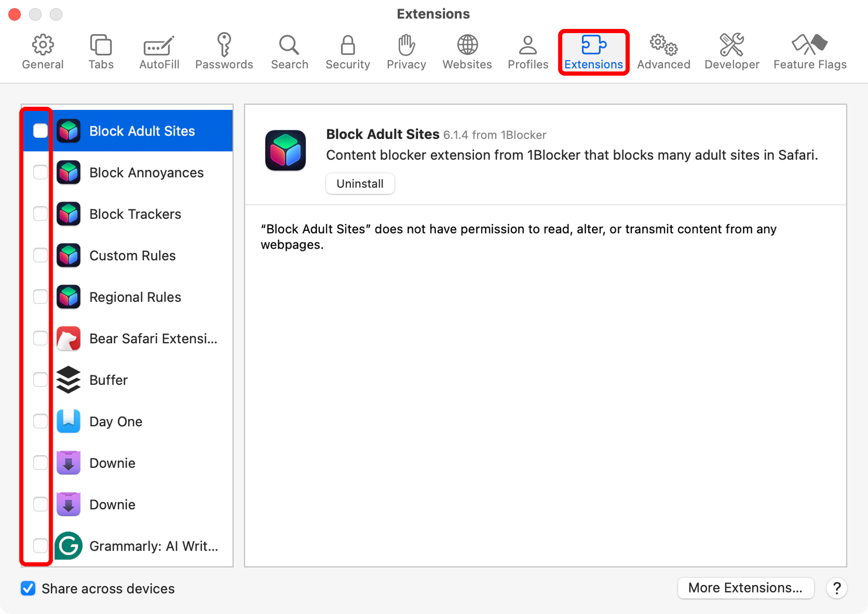Screen dimensions: 868x614
Task: Uninstall Block Adult Sites
Action: pos(360,183)
